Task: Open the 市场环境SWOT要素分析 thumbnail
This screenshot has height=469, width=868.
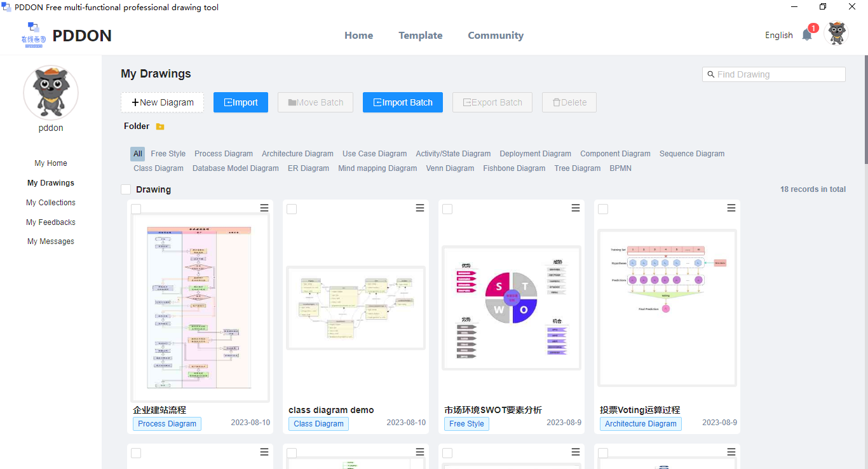Action: pos(511,308)
